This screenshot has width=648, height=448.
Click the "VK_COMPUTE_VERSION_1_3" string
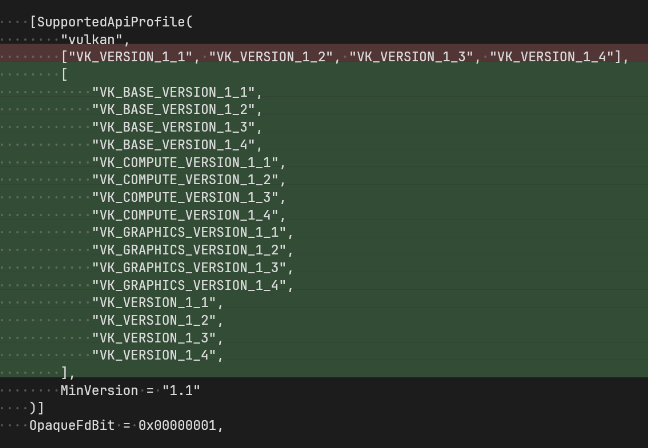188,197
